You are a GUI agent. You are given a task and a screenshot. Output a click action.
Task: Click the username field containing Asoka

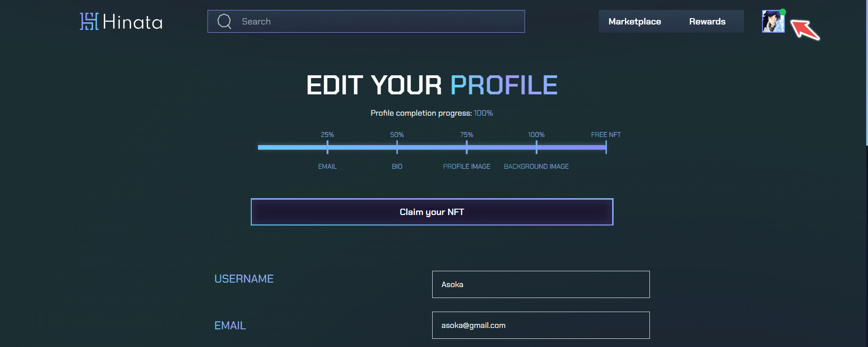coord(541,284)
